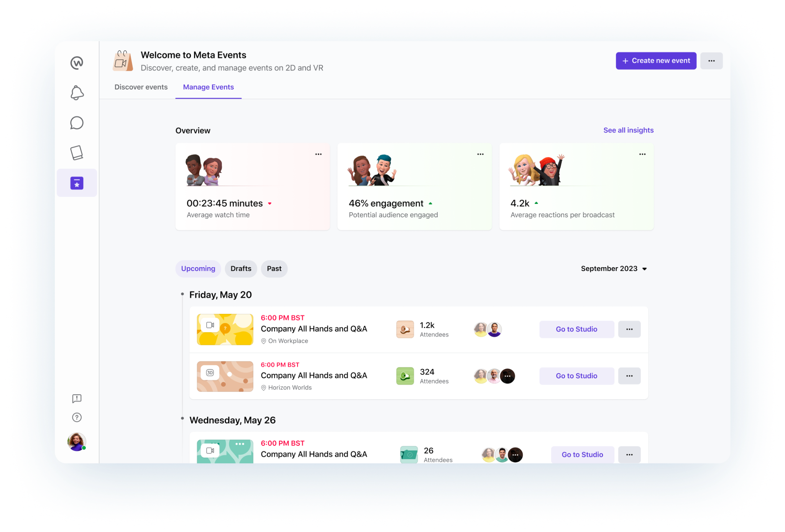Open the peach Horizon Worlds event thumbnail

point(225,376)
